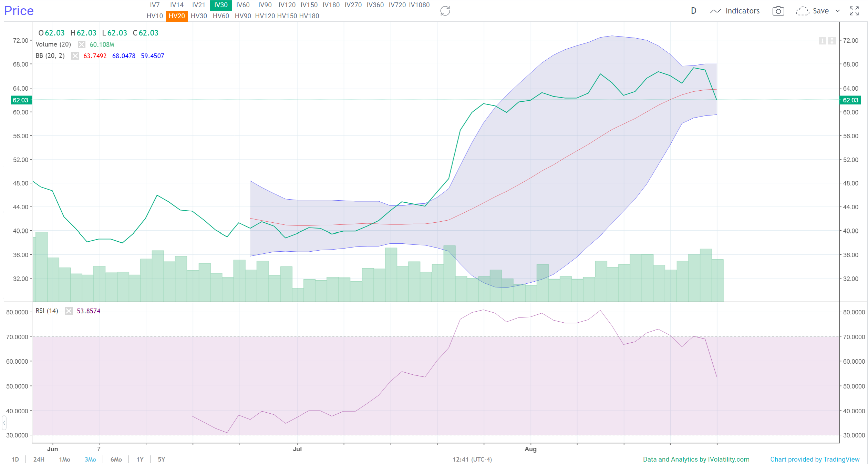Click the Aug label on time axis
The height and width of the screenshot is (464, 868).
point(530,449)
